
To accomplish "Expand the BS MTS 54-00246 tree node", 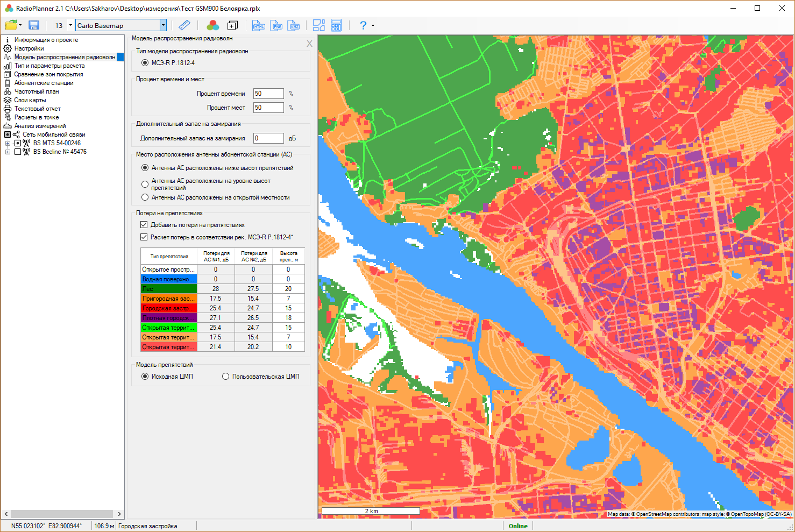I will pos(8,143).
